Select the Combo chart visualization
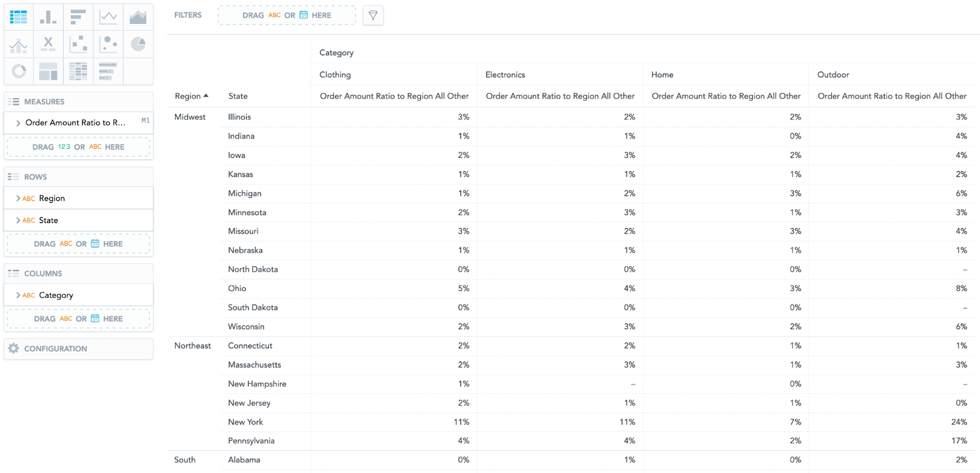 click(18, 45)
